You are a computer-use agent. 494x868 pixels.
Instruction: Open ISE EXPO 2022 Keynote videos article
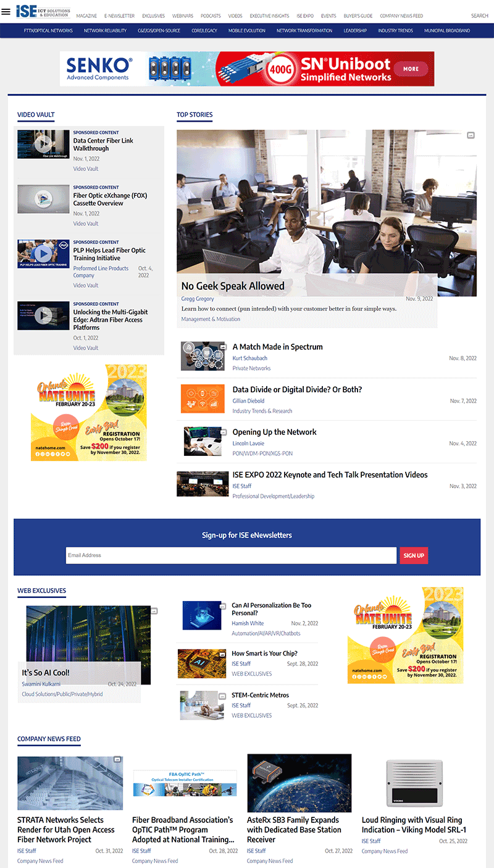pyautogui.click(x=330, y=475)
